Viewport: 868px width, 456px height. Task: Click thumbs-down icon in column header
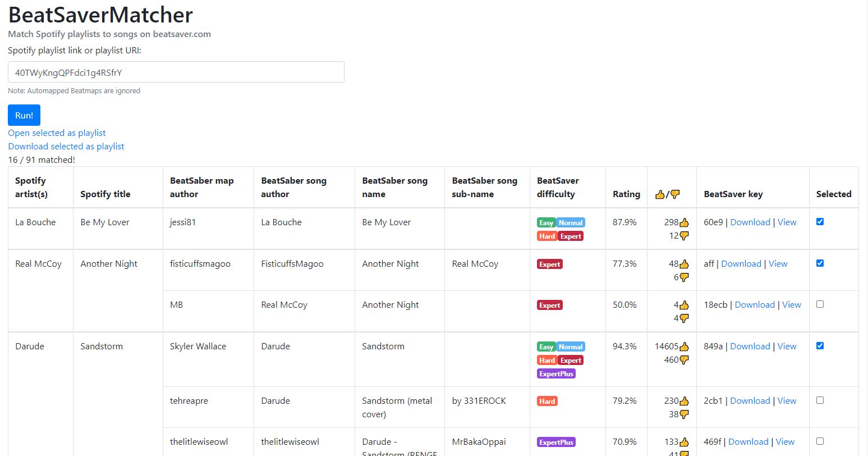(x=675, y=194)
